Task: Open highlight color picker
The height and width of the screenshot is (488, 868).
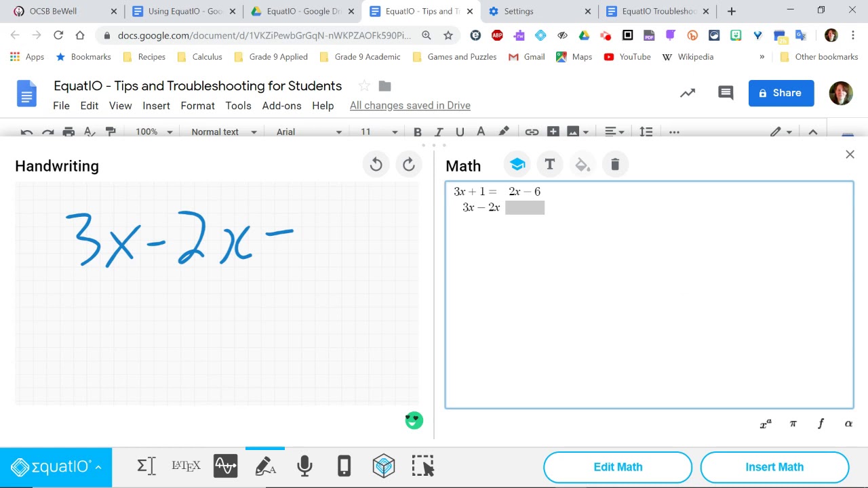Action: click(x=504, y=131)
